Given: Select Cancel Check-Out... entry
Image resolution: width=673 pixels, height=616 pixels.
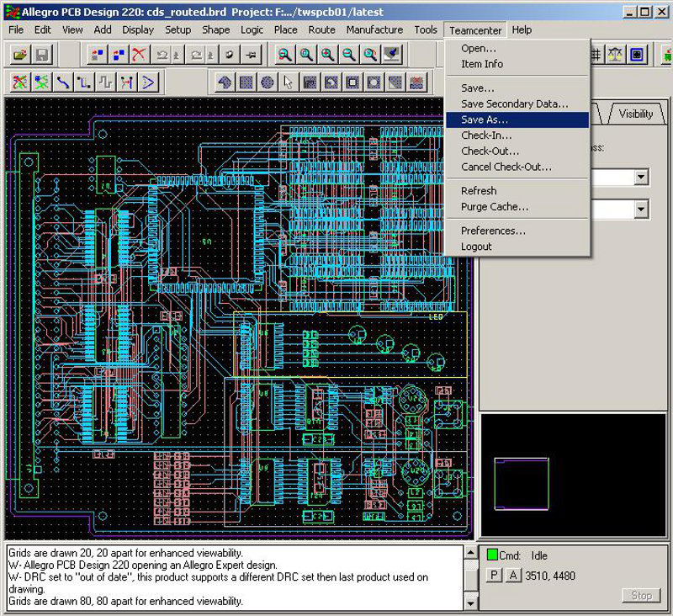Looking at the screenshot, I should (517, 167).
